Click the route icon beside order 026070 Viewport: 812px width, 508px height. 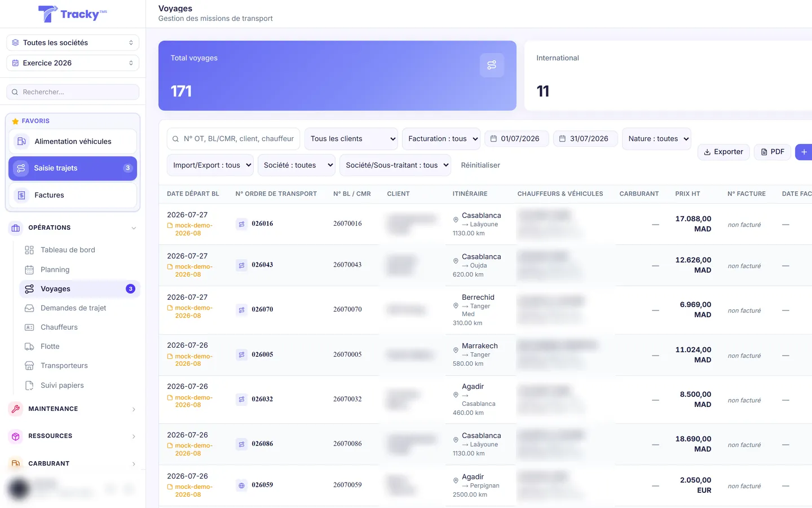pos(241,310)
